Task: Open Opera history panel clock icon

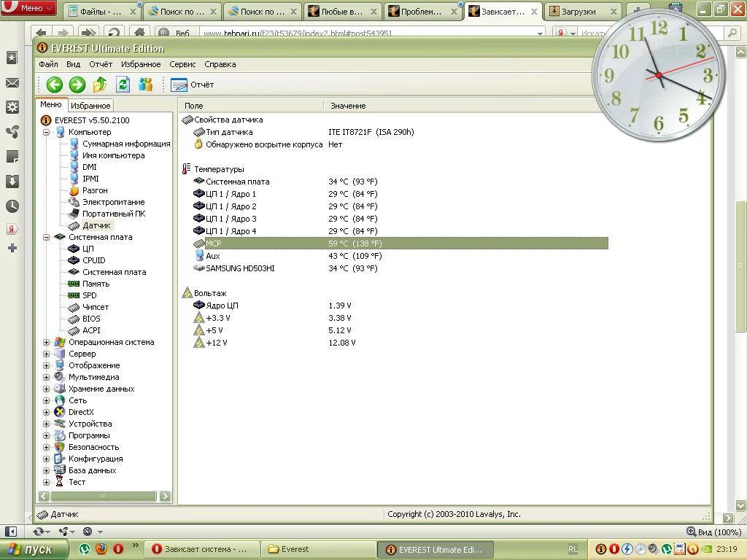Action: [12, 206]
